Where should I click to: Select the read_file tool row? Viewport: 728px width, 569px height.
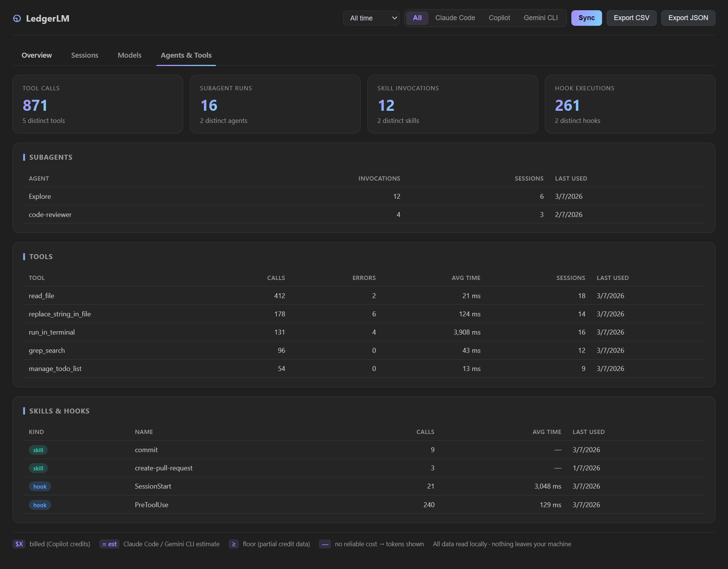364,296
